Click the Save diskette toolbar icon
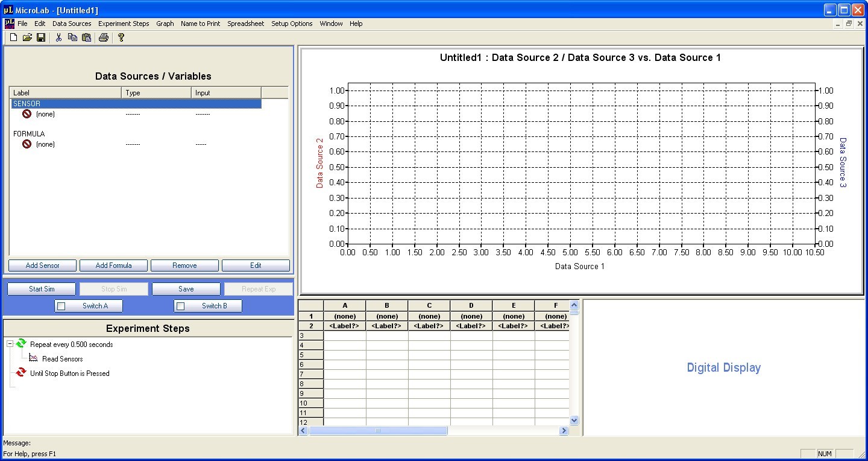Screen dimensions: 868x461 [x=41, y=37]
